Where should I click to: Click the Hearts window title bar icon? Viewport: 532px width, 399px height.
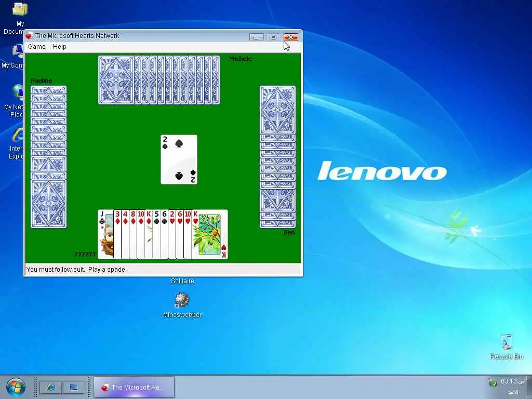[29, 36]
